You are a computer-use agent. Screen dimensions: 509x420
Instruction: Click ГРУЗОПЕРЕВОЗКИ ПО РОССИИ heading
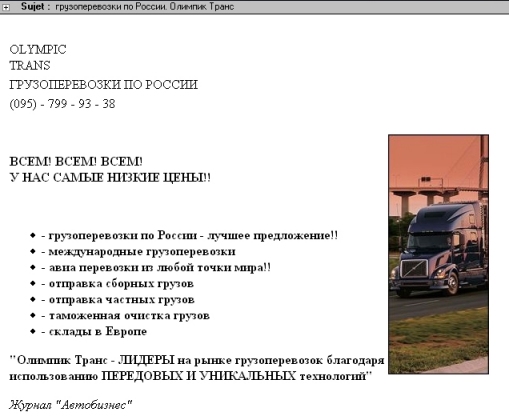104,85
